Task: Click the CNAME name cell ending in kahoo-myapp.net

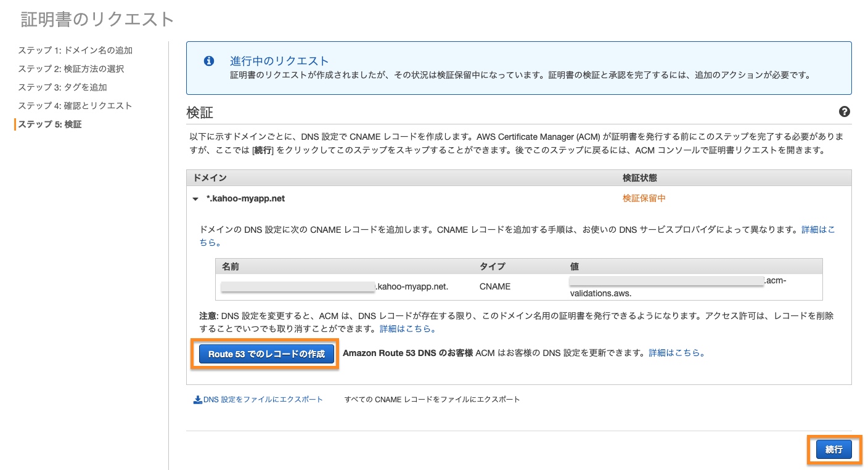Action: pyautogui.click(x=335, y=286)
